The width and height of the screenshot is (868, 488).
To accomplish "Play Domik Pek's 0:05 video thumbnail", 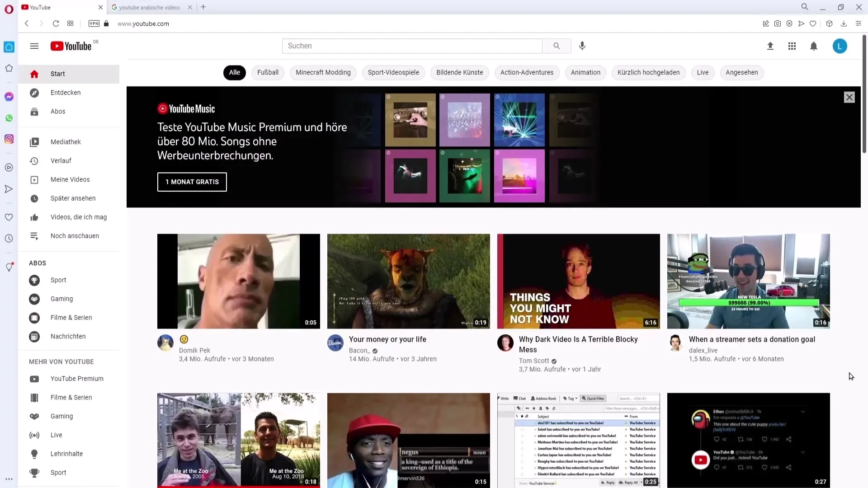I will (239, 281).
